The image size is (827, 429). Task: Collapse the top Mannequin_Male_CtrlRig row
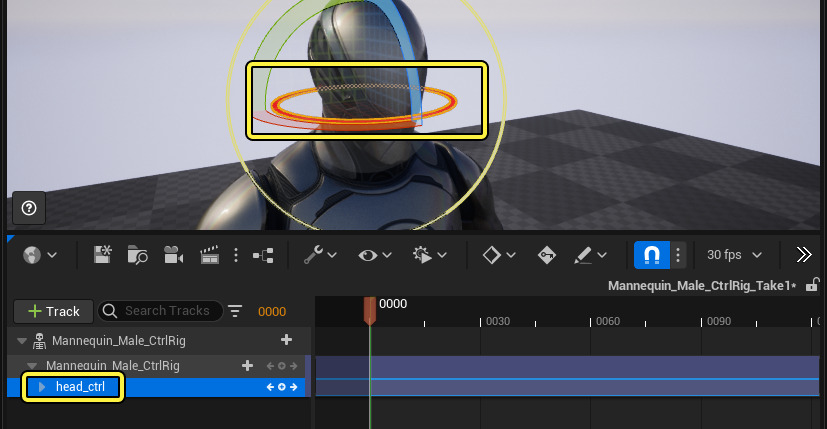coord(22,341)
